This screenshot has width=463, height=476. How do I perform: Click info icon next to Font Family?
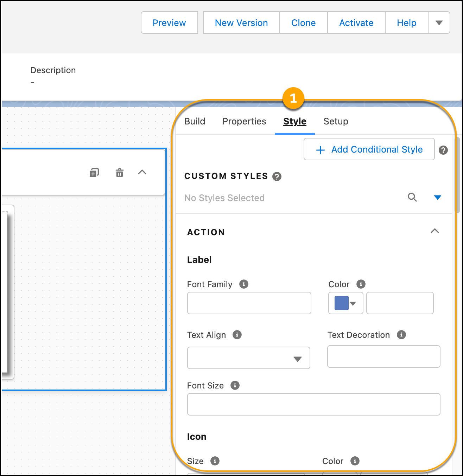[x=244, y=284]
